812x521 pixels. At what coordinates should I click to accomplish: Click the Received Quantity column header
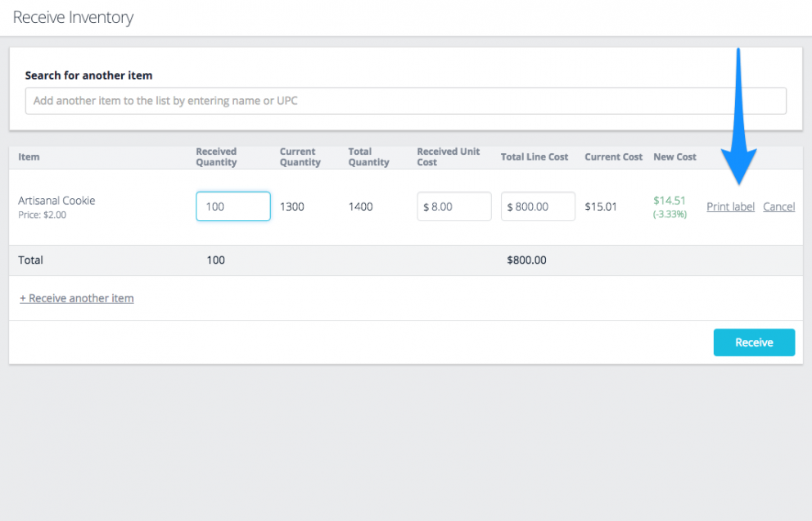(x=214, y=156)
